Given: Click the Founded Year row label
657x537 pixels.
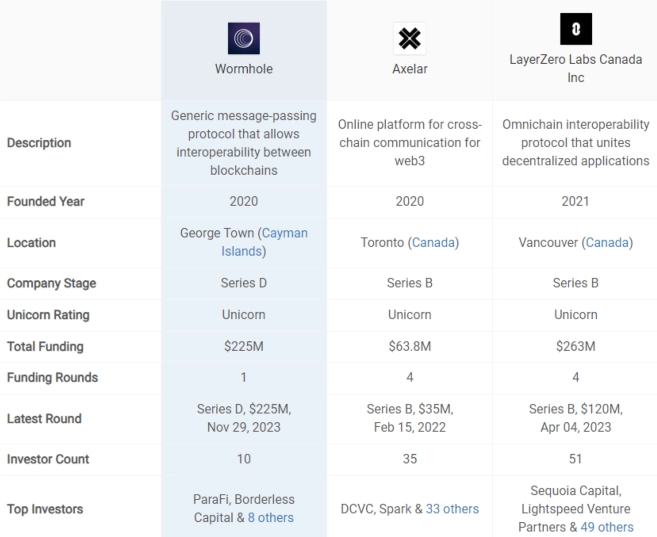Looking at the screenshot, I should [x=46, y=201].
